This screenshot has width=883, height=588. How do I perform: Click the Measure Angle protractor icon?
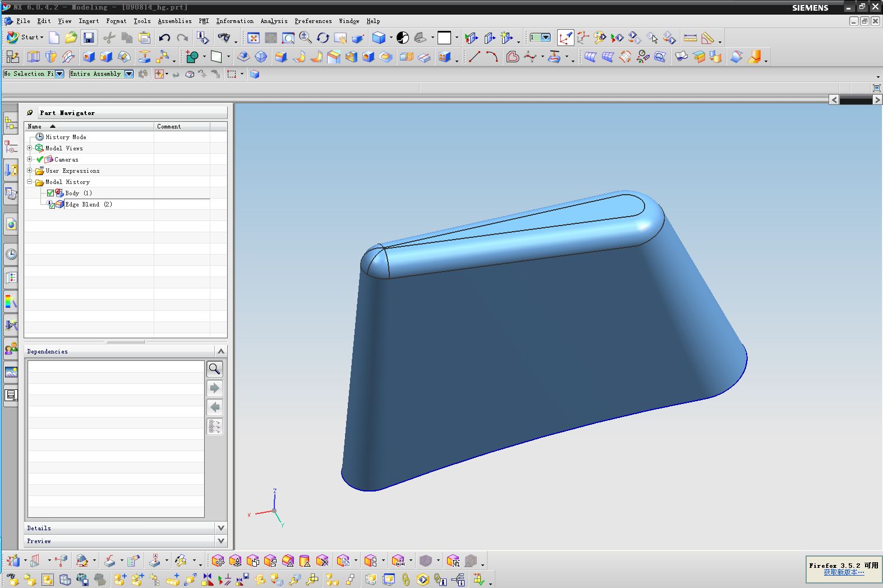point(708,38)
